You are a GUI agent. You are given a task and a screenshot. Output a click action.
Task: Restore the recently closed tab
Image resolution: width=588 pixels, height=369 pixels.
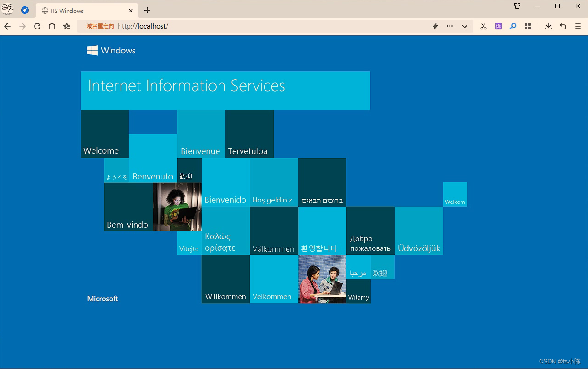tap(563, 26)
